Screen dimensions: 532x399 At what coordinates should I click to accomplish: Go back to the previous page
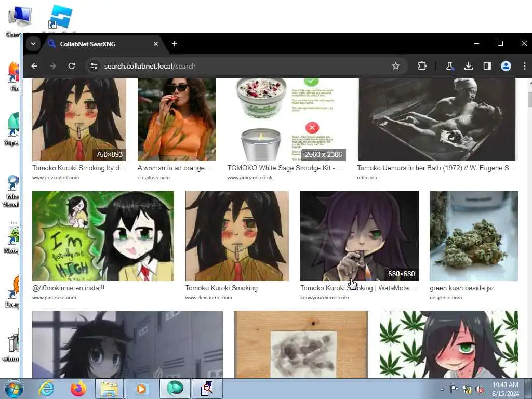[x=34, y=66]
